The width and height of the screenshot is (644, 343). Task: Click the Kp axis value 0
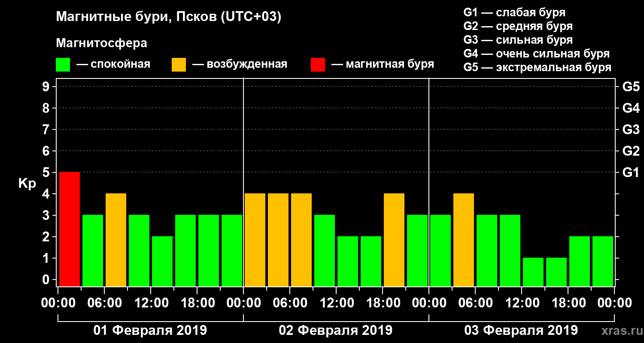[47, 280]
